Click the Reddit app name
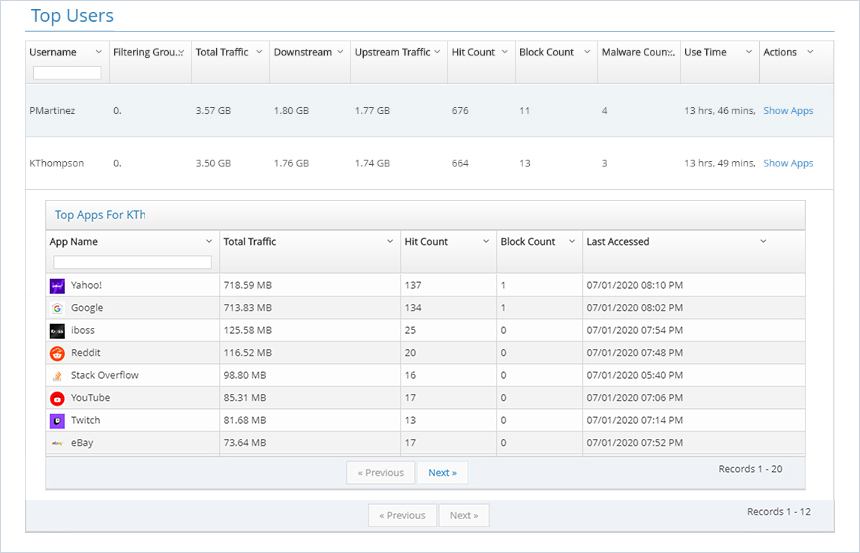 pyautogui.click(x=86, y=353)
